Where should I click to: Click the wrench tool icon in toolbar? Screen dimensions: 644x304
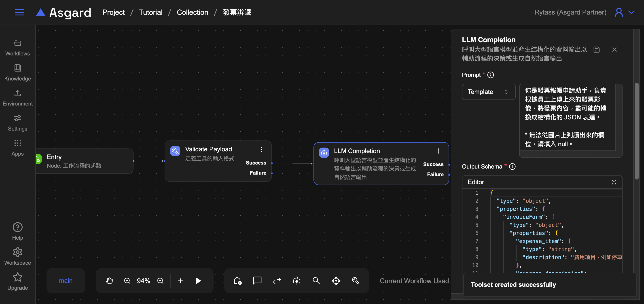point(356,281)
